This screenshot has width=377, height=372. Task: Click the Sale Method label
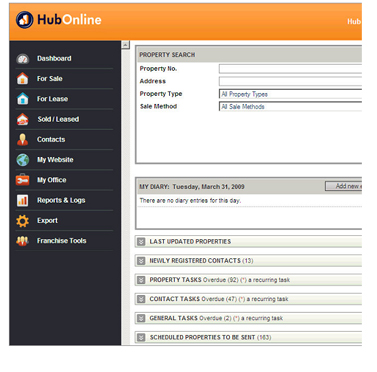158,107
